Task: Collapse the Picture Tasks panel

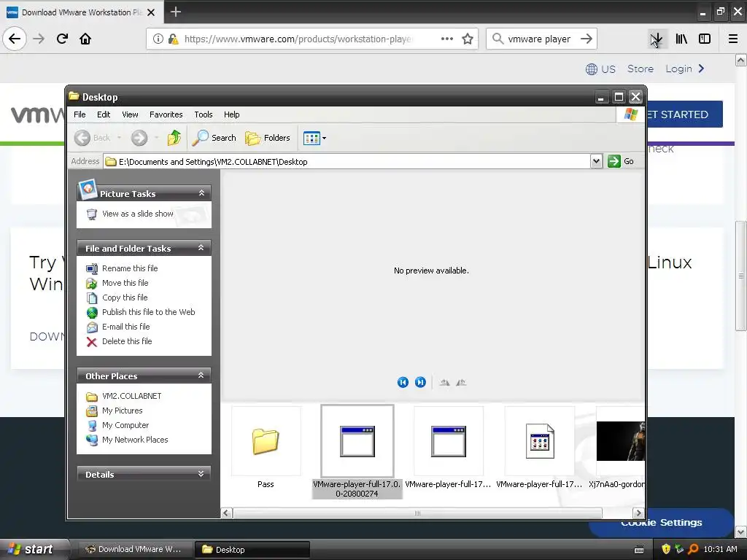Action: [x=201, y=192]
